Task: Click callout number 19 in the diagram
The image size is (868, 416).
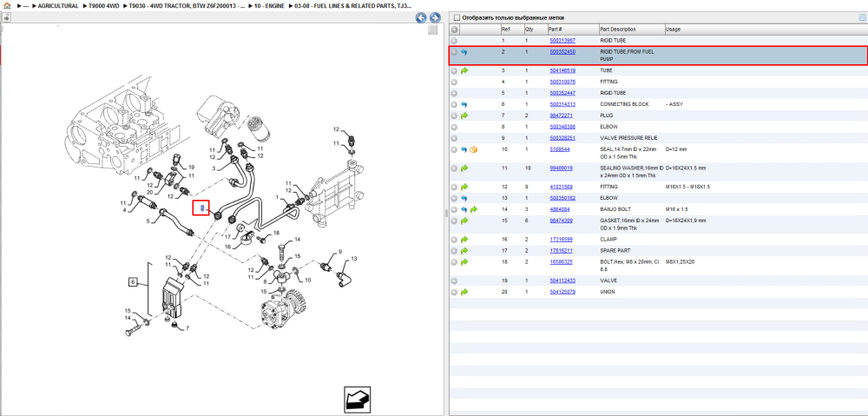Action: (x=192, y=168)
